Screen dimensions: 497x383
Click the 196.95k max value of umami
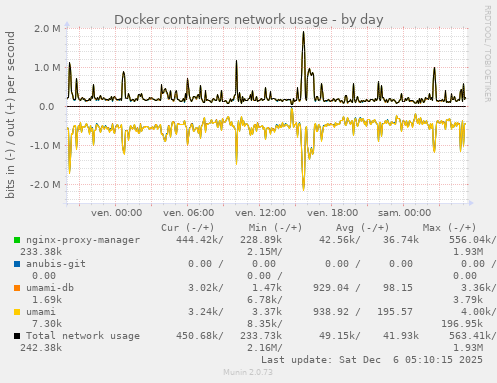click(x=462, y=324)
